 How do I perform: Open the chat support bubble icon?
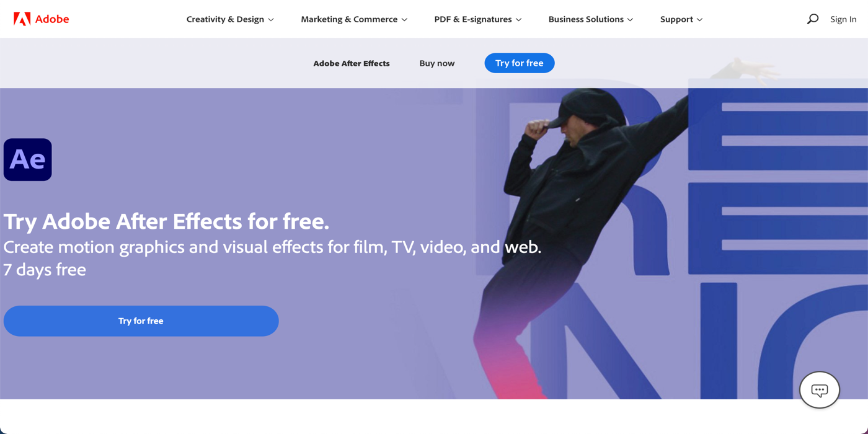(820, 390)
